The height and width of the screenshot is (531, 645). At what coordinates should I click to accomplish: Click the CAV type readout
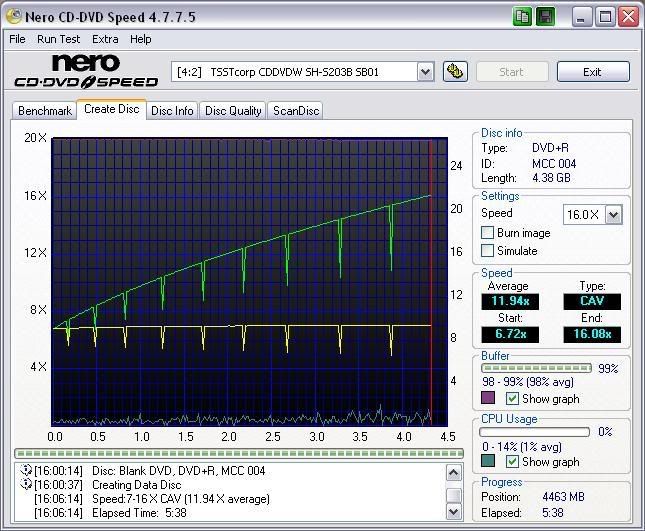pos(592,301)
